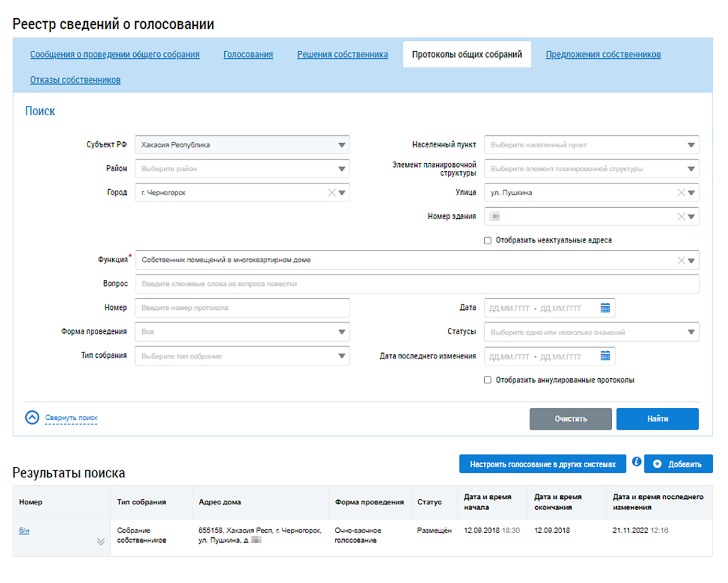The height and width of the screenshot is (583, 728).
Task: Open calendar for Дата последнего изменения
Action: (x=605, y=356)
